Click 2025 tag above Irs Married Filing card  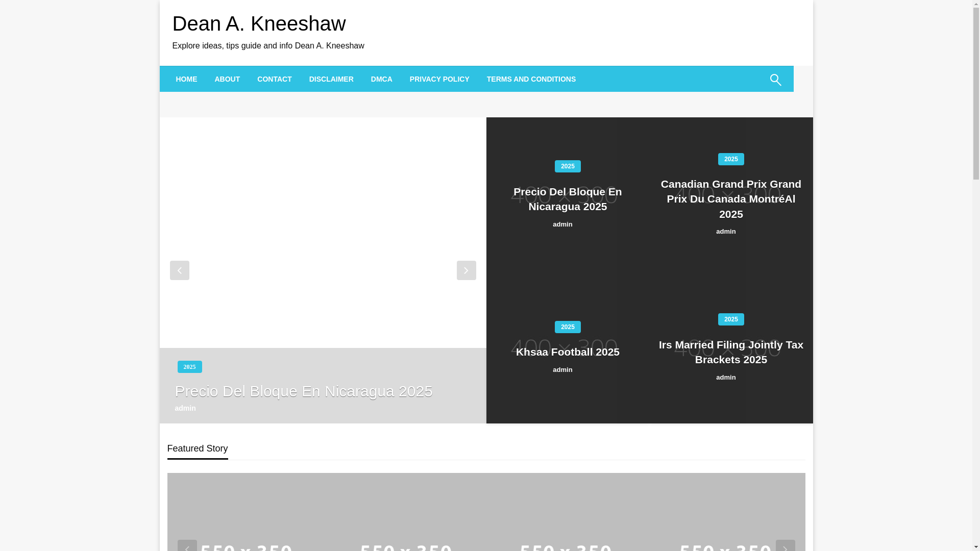[x=731, y=319]
